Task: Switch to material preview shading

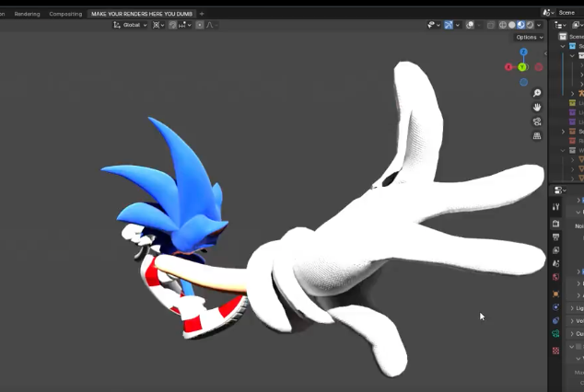Action: pyautogui.click(x=520, y=25)
